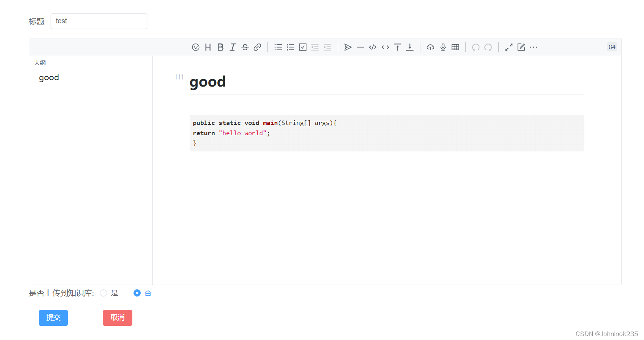Insert a horizontal divider line
The image size is (644, 340).
point(360,47)
